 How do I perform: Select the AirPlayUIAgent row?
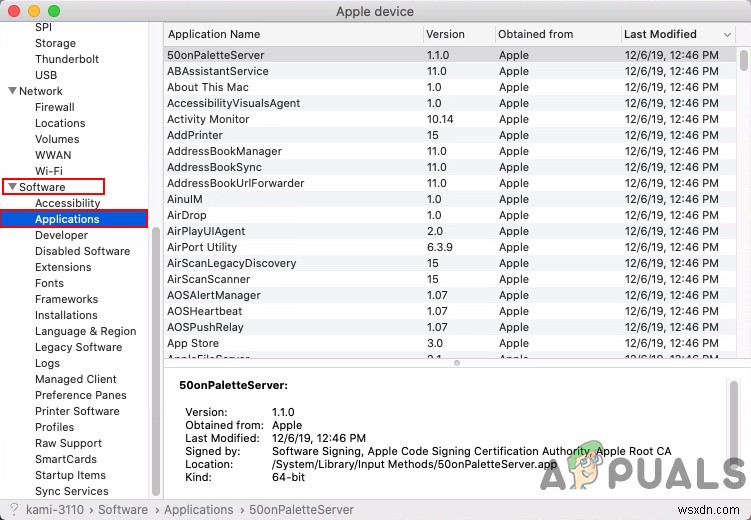click(450, 231)
